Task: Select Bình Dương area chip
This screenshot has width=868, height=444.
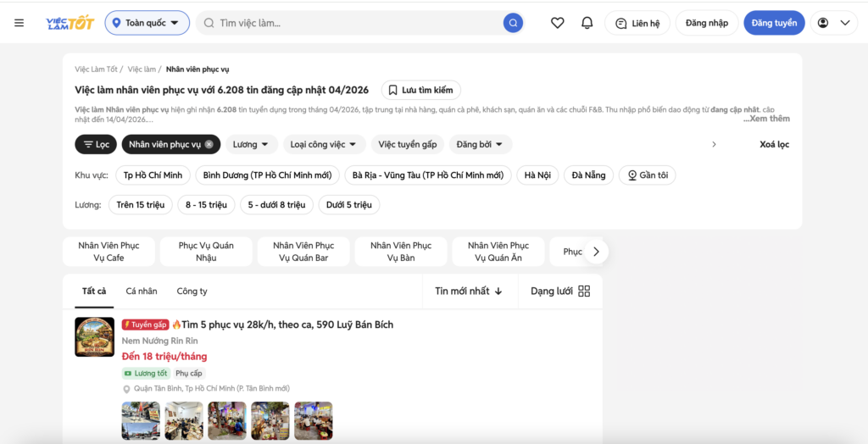Action: (267, 175)
